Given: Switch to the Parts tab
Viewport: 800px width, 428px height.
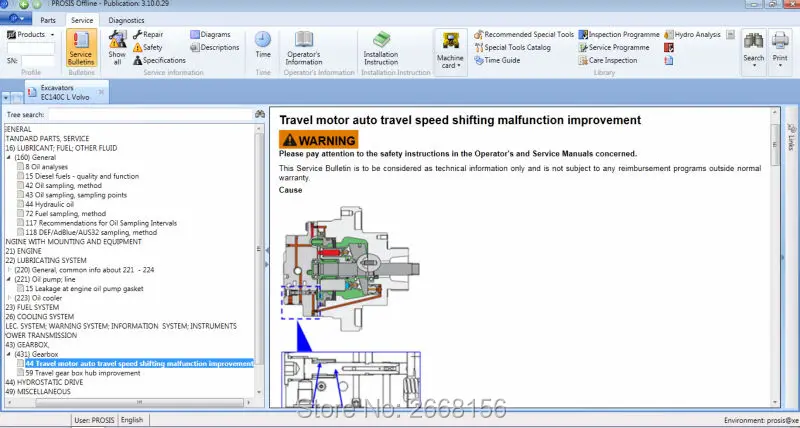Looking at the screenshot, I should [48, 20].
